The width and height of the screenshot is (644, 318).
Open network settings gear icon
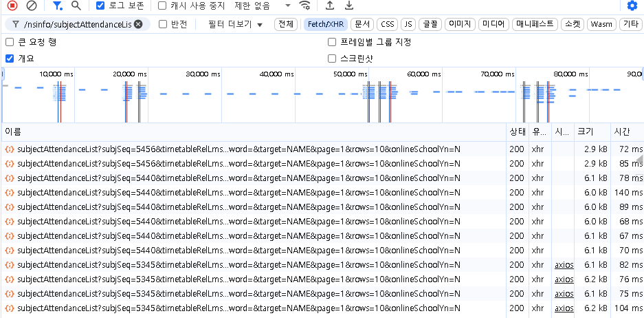point(632,6)
